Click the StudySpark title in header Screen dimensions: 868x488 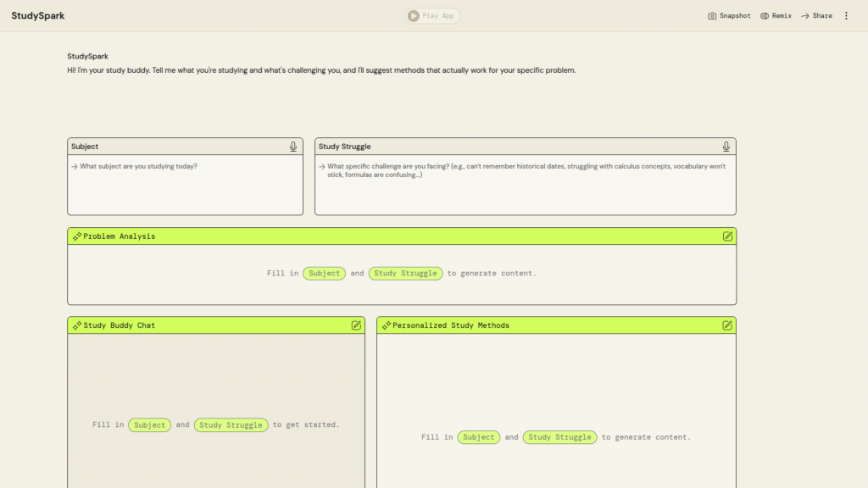38,16
